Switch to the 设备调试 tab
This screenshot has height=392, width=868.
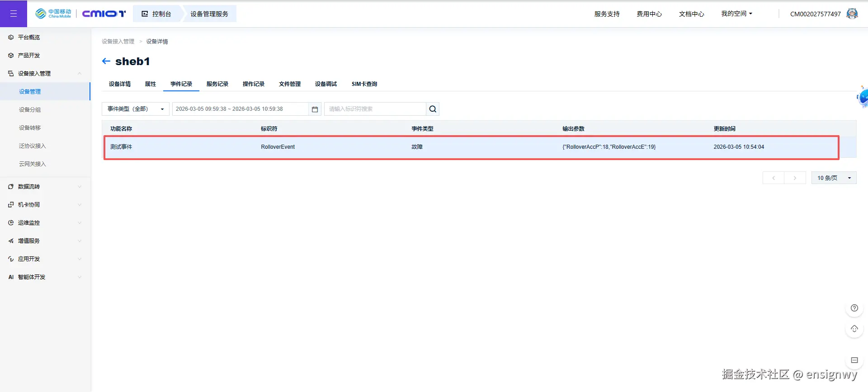coord(326,84)
